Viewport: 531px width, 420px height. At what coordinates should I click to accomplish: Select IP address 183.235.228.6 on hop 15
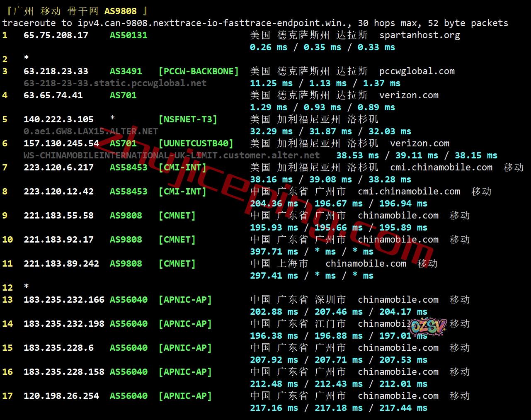[58, 348]
